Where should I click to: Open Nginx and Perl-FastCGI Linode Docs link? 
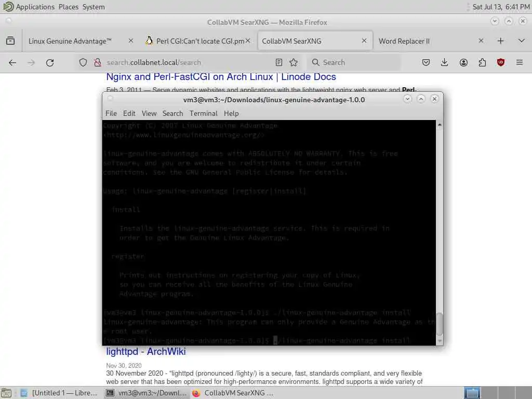click(221, 77)
